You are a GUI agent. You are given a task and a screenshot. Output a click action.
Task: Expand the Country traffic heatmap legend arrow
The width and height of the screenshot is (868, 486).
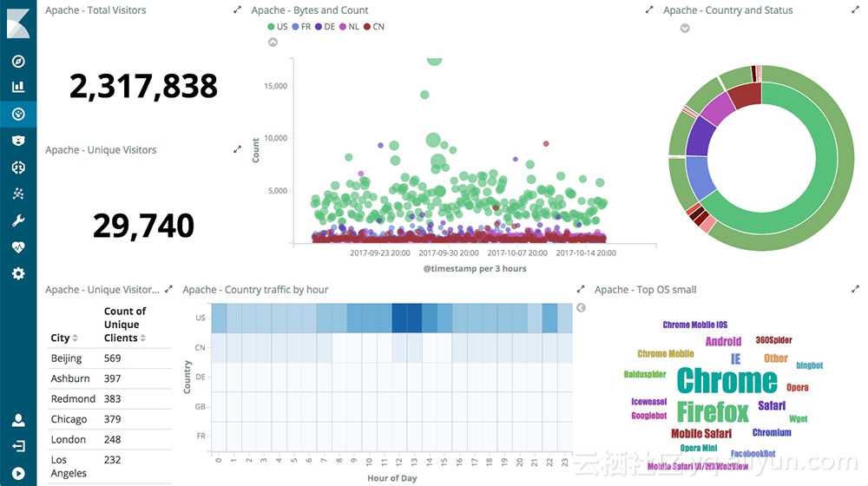[x=581, y=308]
